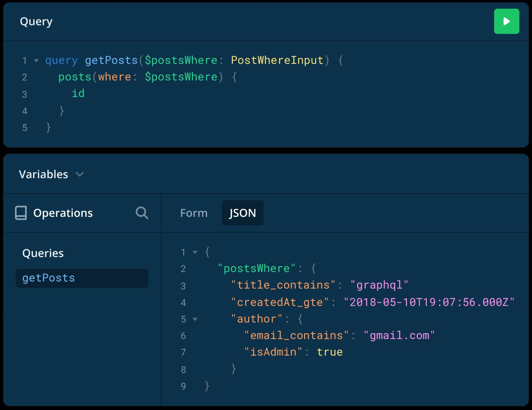Click the "graphql" value
The height and width of the screenshot is (410, 532).
click(379, 285)
